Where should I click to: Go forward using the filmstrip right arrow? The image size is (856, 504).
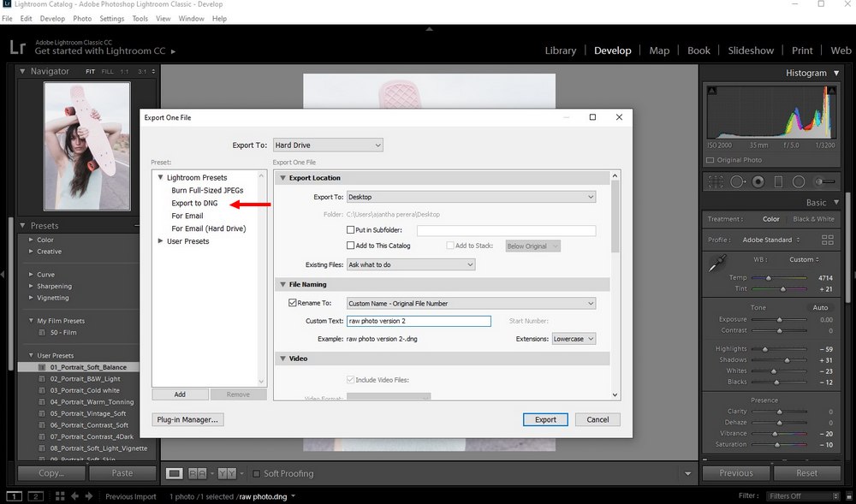(x=89, y=496)
